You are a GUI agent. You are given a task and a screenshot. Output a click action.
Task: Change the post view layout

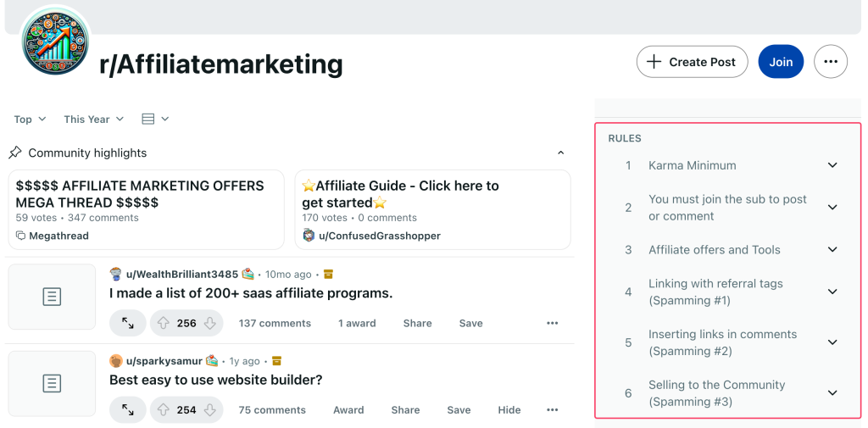tap(155, 120)
